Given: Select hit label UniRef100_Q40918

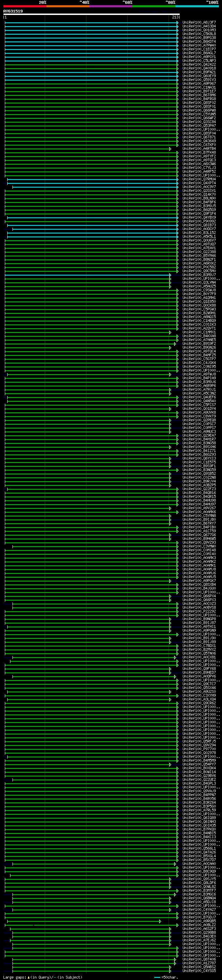Looking at the screenshot, I should coord(199,68).
